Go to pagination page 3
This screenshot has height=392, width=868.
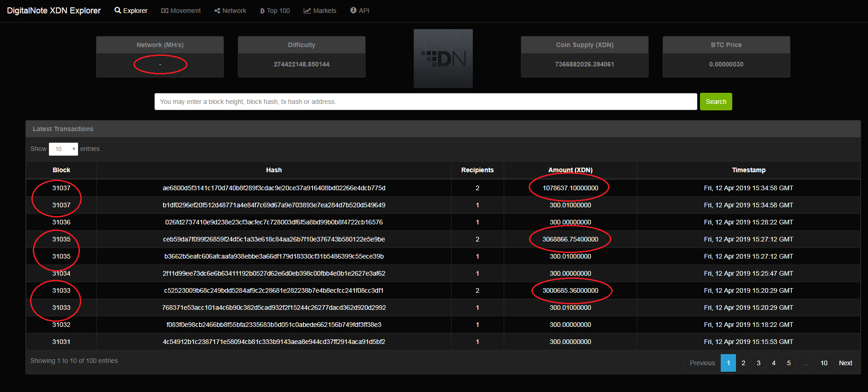[759, 363]
